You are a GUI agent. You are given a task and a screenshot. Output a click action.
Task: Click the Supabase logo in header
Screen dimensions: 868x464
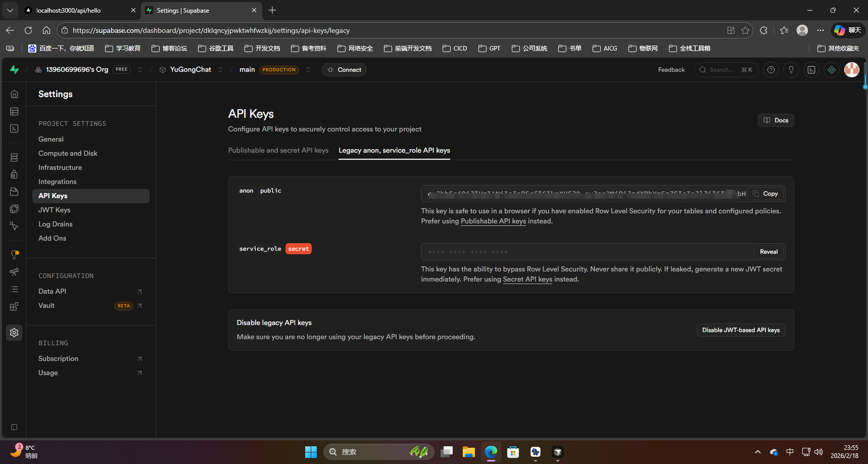pos(14,70)
